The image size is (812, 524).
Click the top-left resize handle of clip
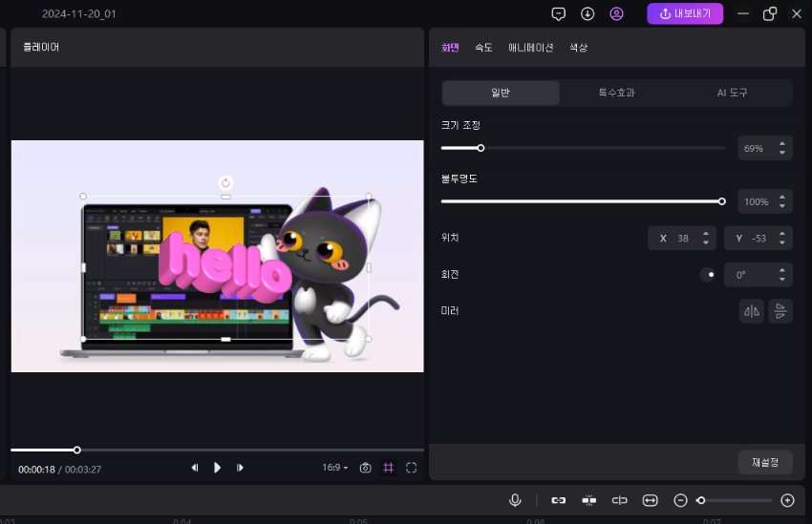click(83, 196)
